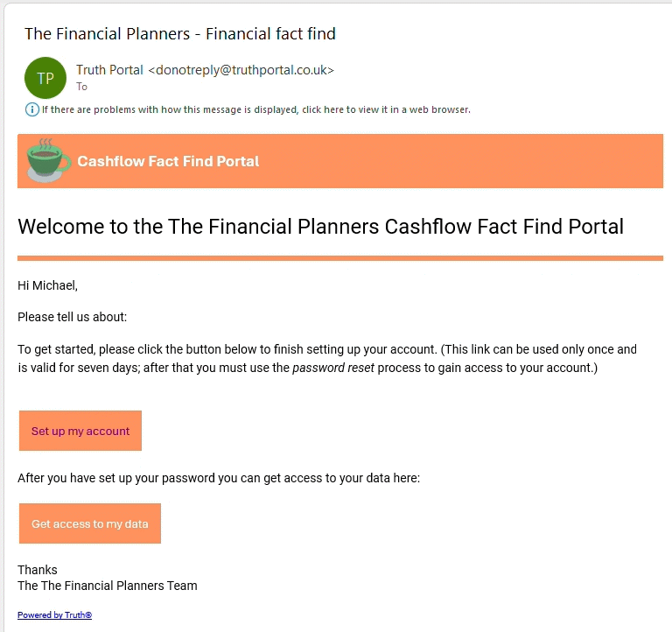Click the orange divider under the heading

pos(339,258)
